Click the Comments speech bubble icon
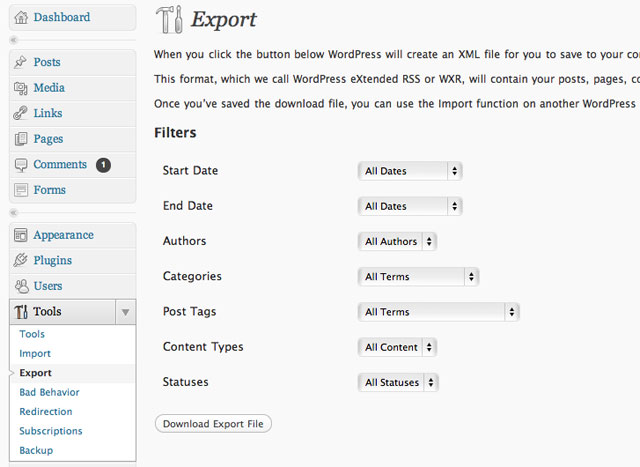The height and width of the screenshot is (467, 640). tap(21, 165)
